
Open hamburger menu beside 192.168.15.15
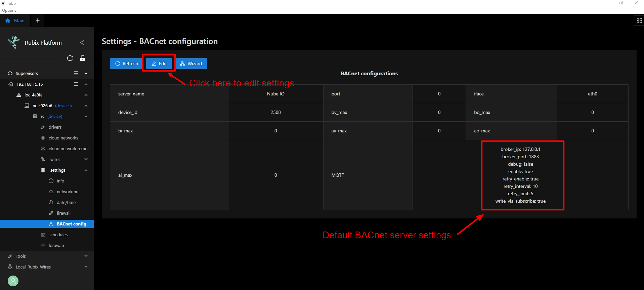point(76,84)
